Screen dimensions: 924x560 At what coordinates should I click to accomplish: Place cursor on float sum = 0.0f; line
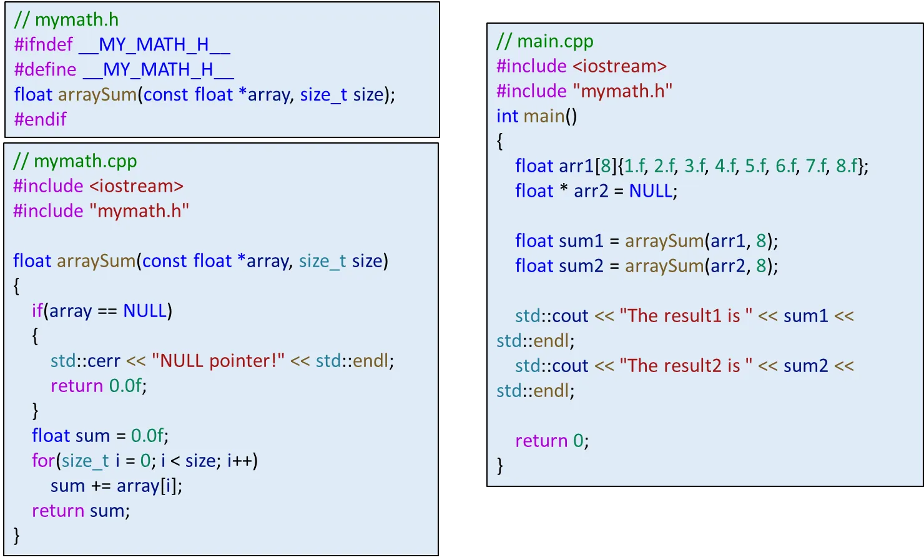point(100,436)
